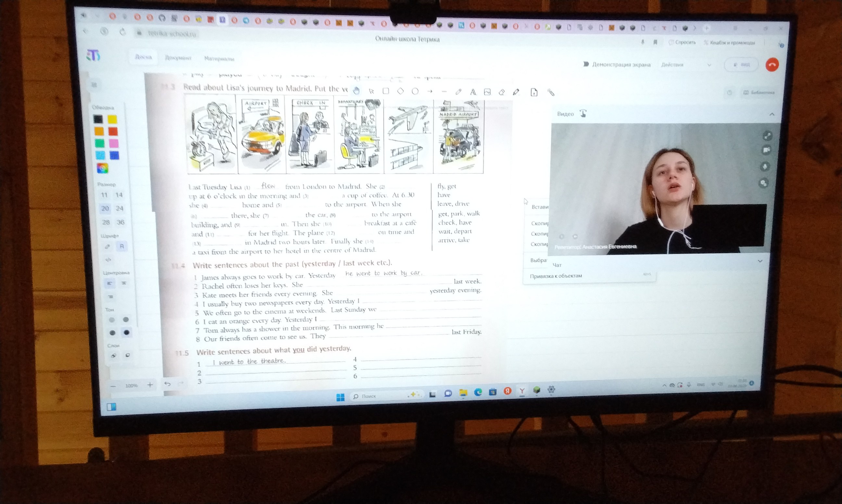End the call with red button
This screenshot has height=504, width=842.
pos(772,65)
